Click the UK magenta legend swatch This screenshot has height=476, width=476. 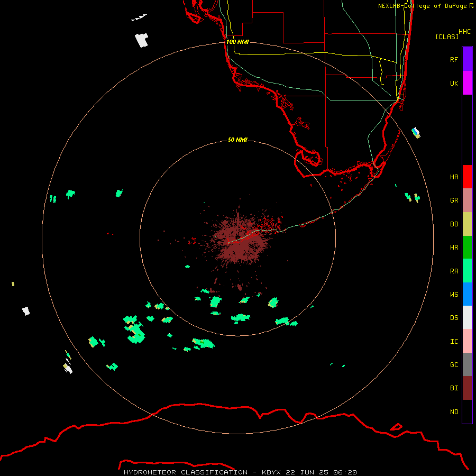[x=467, y=83]
